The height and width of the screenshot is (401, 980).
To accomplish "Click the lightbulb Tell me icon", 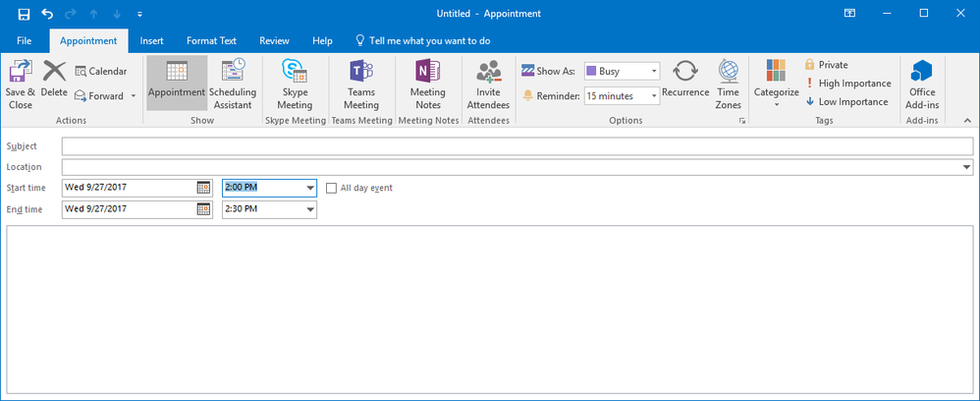I will (359, 40).
